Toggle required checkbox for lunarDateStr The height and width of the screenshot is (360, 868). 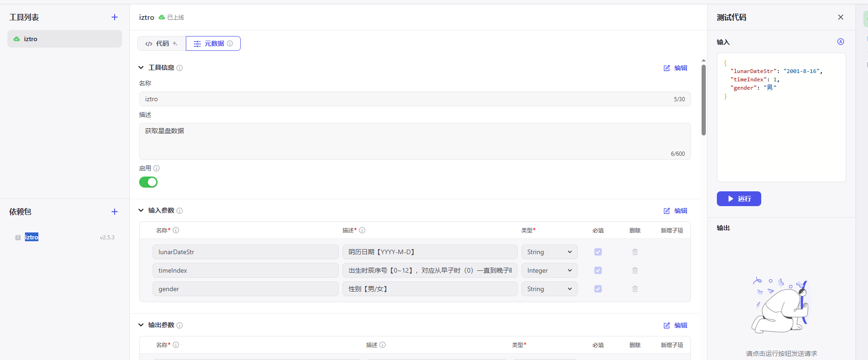tap(598, 252)
